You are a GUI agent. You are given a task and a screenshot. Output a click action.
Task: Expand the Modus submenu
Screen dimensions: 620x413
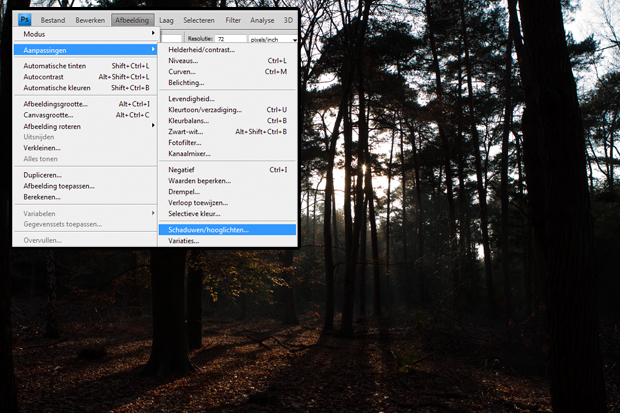pyautogui.click(x=86, y=34)
